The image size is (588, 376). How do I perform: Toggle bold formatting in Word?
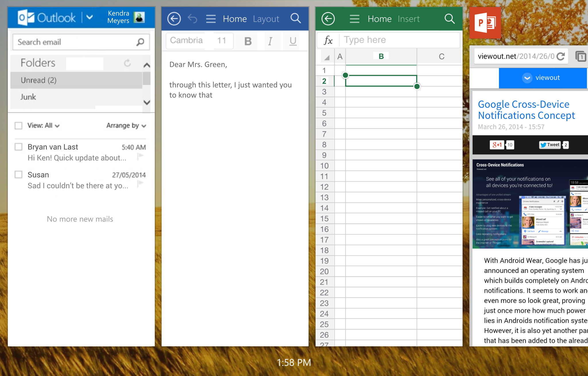tap(248, 41)
